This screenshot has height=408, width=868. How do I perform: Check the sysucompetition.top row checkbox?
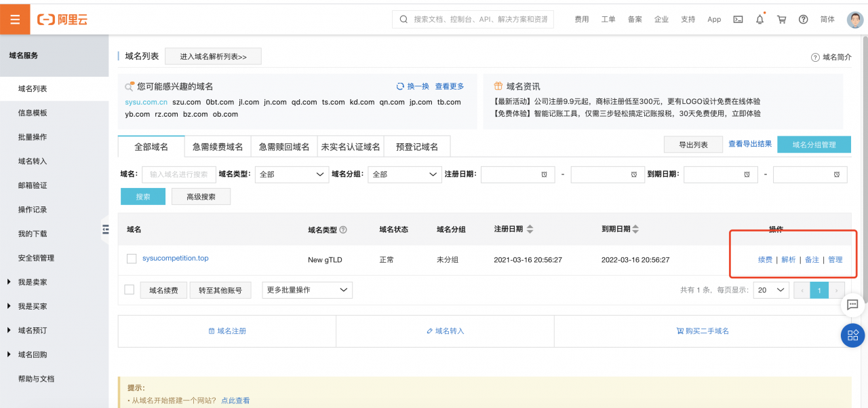click(x=131, y=259)
